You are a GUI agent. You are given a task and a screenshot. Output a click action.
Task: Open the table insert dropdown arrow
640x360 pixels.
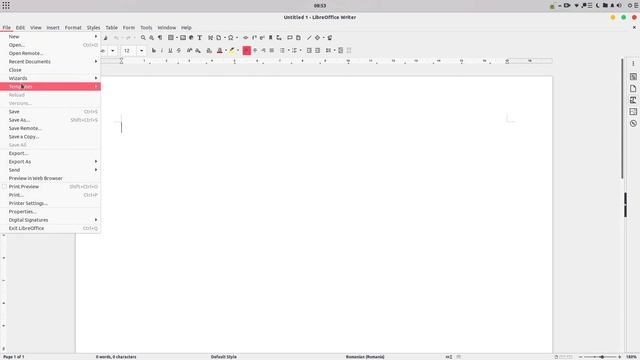tap(177, 38)
